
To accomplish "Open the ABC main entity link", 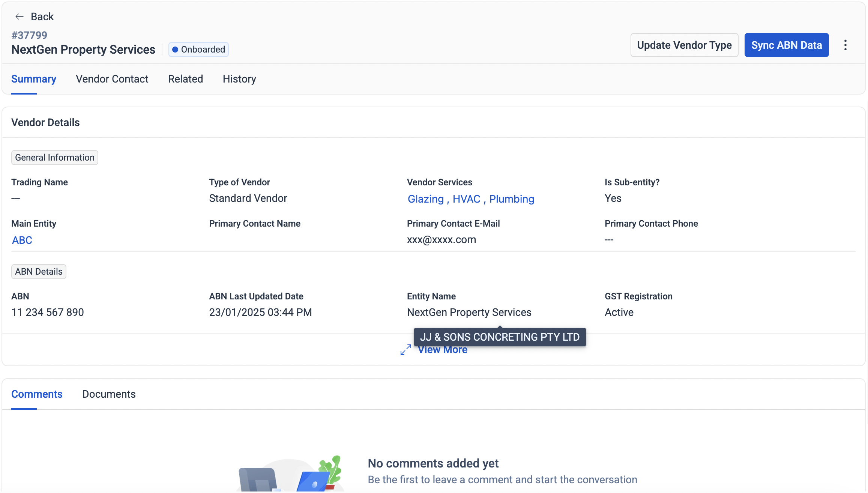I will pos(22,240).
